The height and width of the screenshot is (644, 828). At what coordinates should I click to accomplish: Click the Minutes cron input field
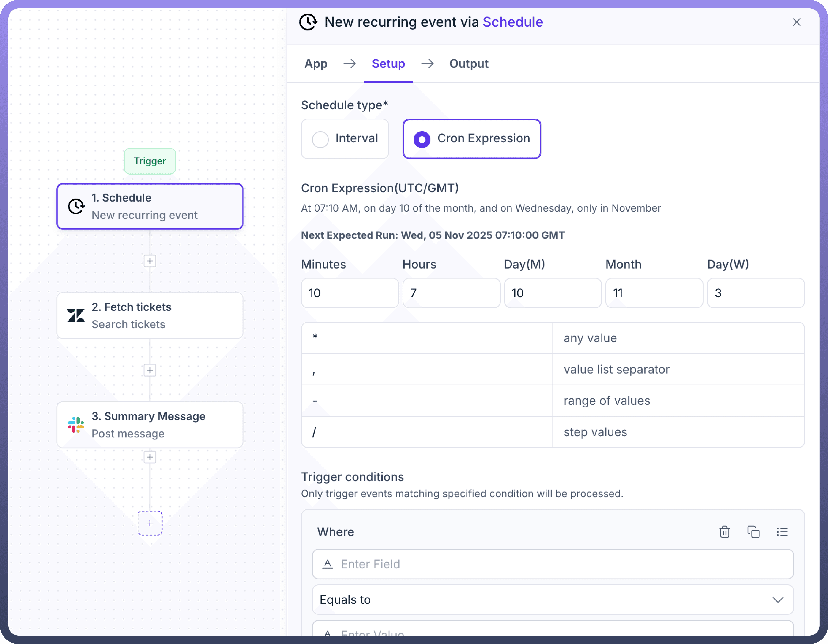(350, 293)
